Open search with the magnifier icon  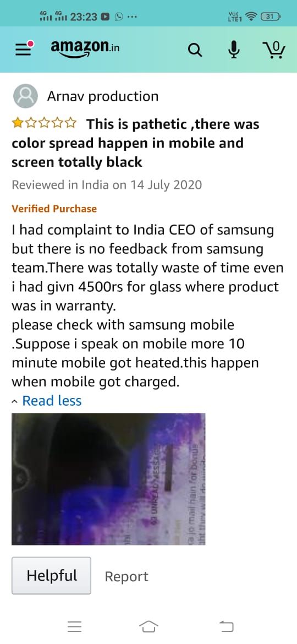coord(195,50)
